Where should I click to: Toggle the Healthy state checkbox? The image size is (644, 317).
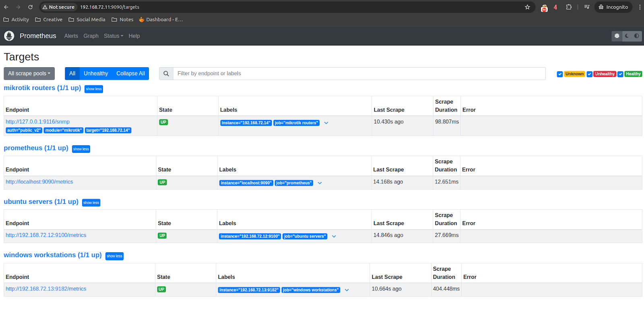(x=620, y=74)
